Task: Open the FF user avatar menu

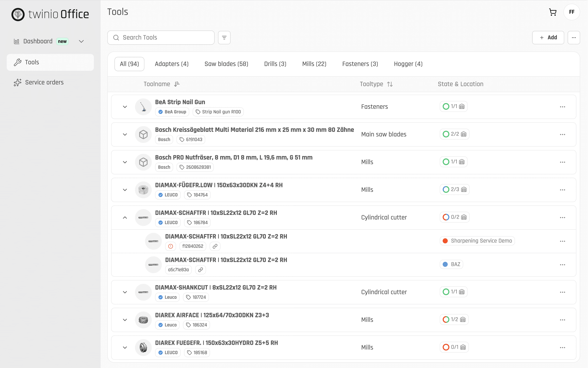Action: (x=571, y=12)
